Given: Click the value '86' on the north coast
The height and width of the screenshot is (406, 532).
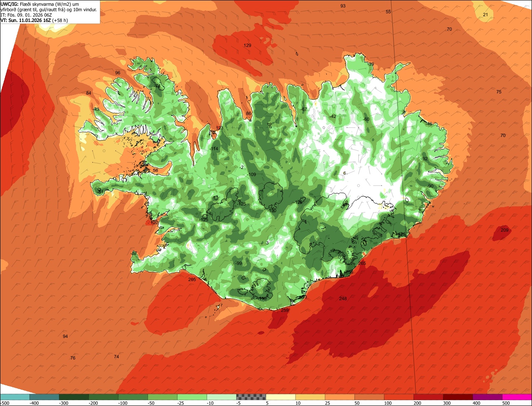Looking at the screenshot, I should click(x=249, y=113).
